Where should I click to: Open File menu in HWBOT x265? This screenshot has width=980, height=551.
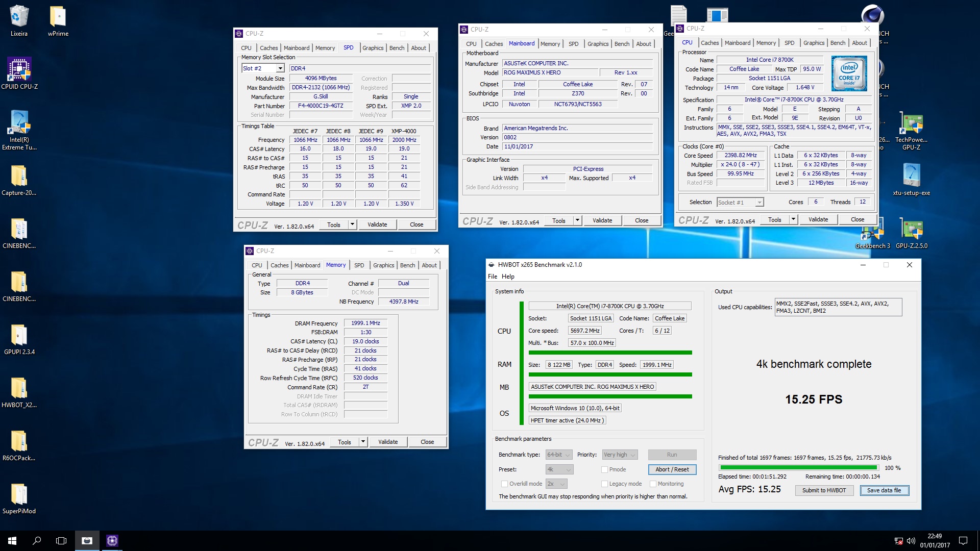pos(493,277)
